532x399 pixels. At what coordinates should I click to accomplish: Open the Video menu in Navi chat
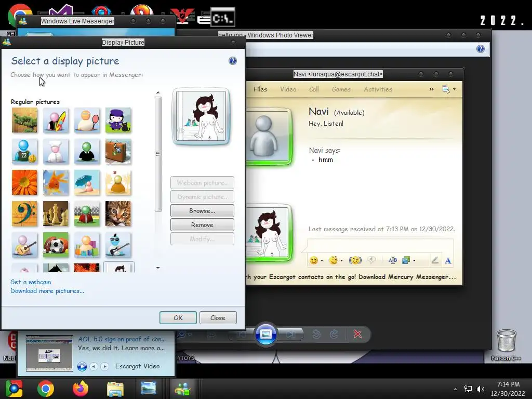(x=288, y=89)
